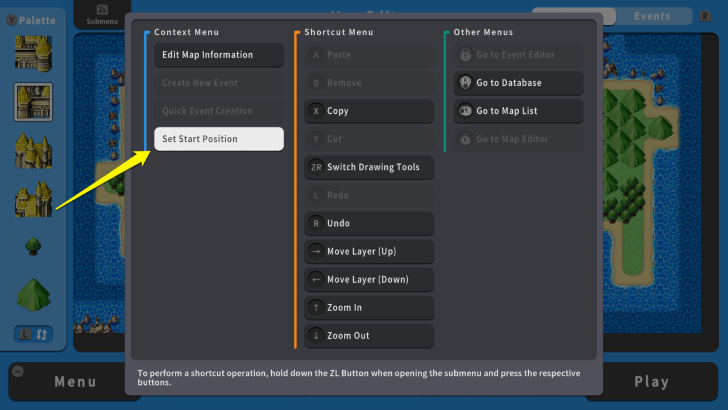Click the left-arrow icon of Move Layer (Down)
This screenshot has width=728, height=410.
316,280
